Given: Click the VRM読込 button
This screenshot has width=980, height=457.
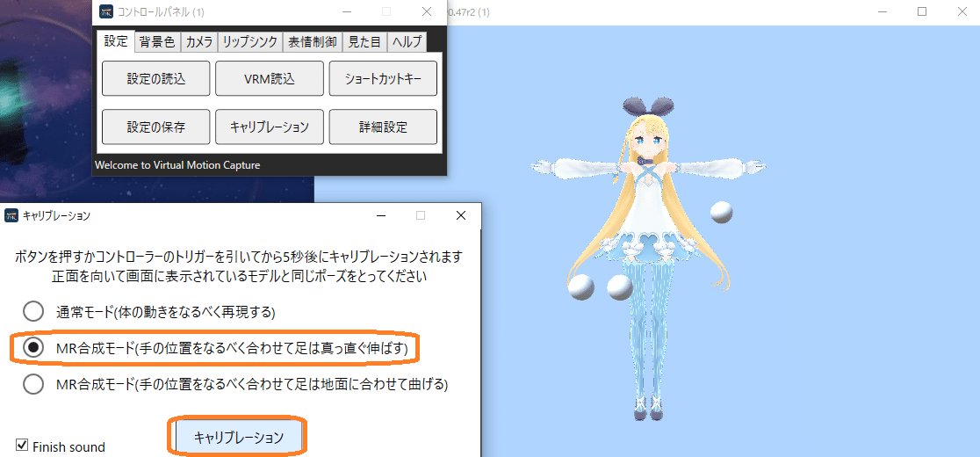Looking at the screenshot, I should pyautogui.click(x=270, y=79).
